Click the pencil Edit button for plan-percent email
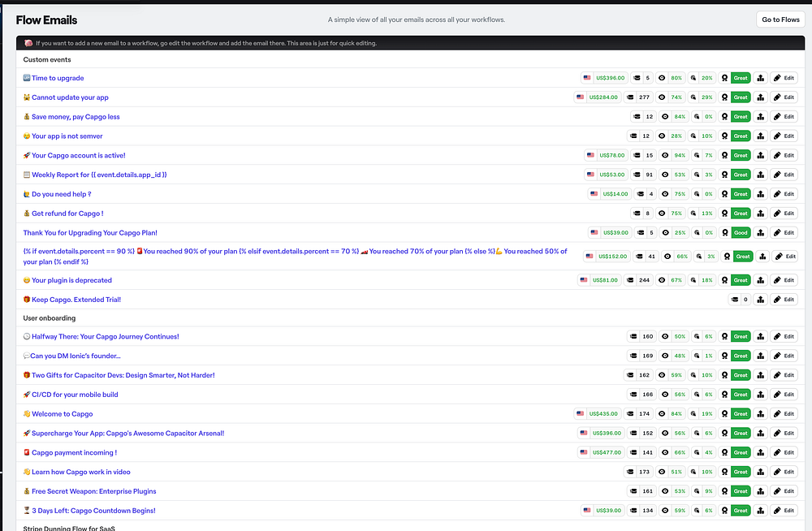Image resolution: width=812 pixels, height=531 pixels. (x=785, y=257)
